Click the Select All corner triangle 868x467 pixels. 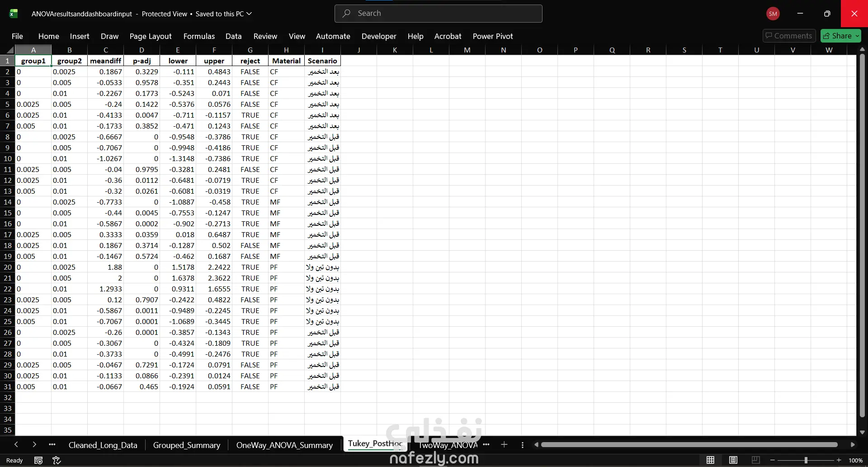[10, 50]
